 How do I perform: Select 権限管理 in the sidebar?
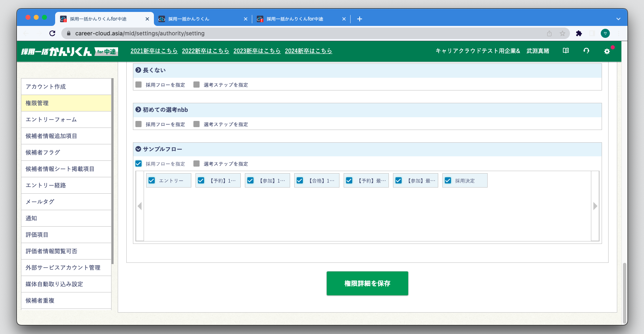(x=66, y=103)
